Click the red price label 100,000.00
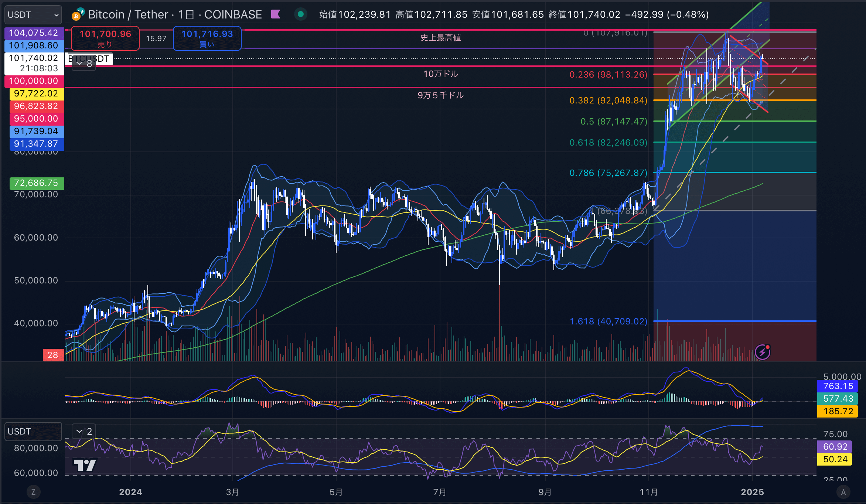 pos(34,81)
